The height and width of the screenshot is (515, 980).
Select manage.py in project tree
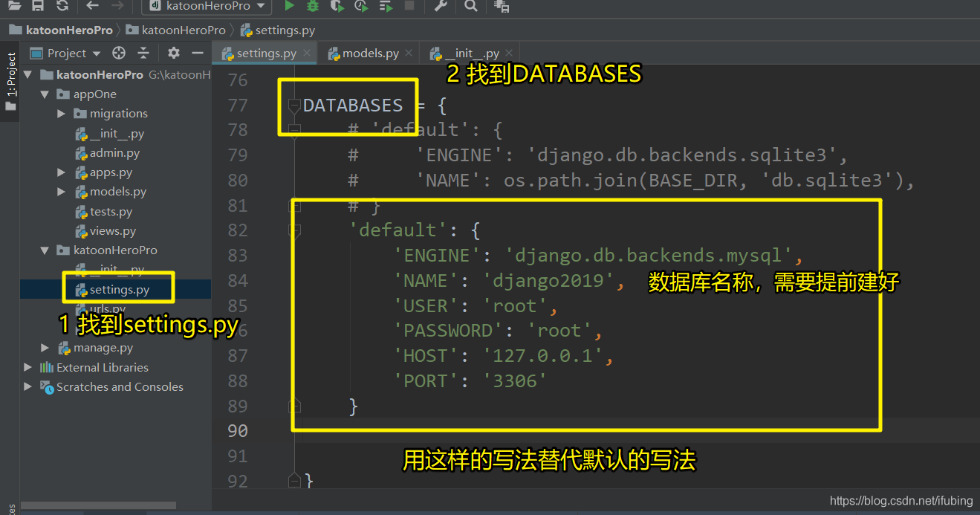(103, 348)
